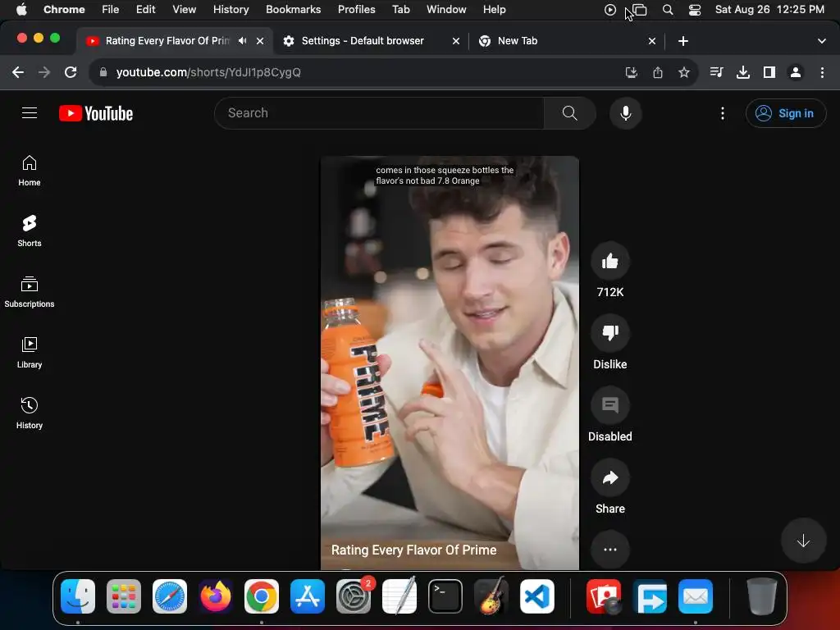Close the New Tab tab

[x=651, y=41]
